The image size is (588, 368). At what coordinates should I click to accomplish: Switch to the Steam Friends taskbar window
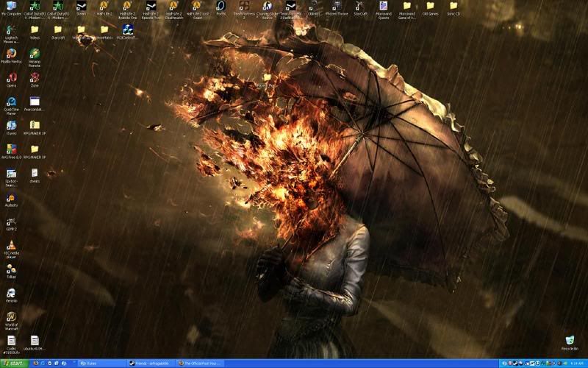(x=151, y=364)
